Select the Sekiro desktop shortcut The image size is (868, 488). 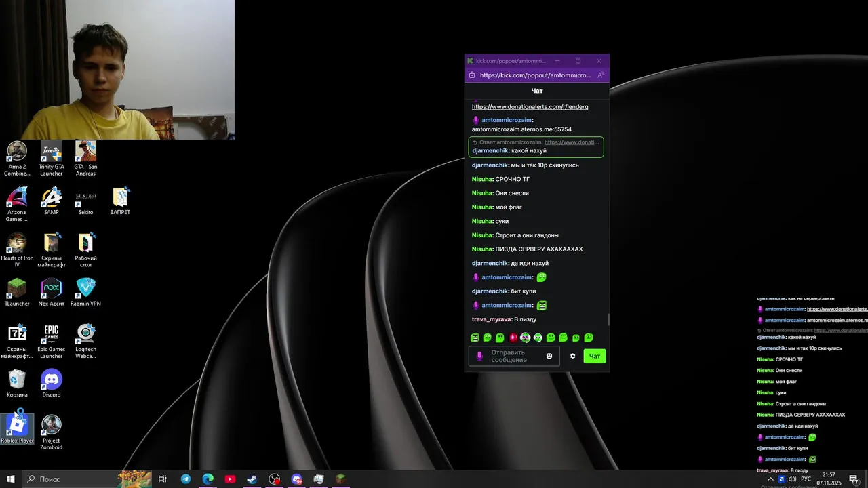click(x=85, y=201)
